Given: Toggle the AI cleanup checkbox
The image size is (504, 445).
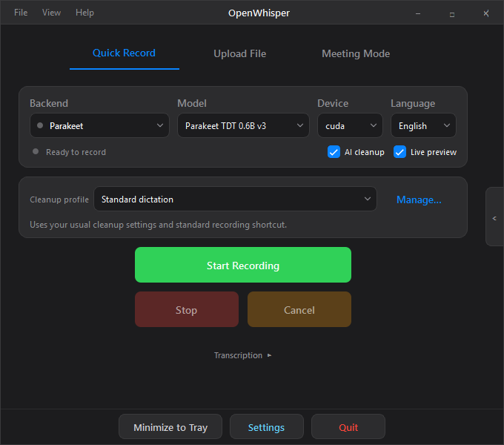Looking at the screenshot, I should [334, 152].
